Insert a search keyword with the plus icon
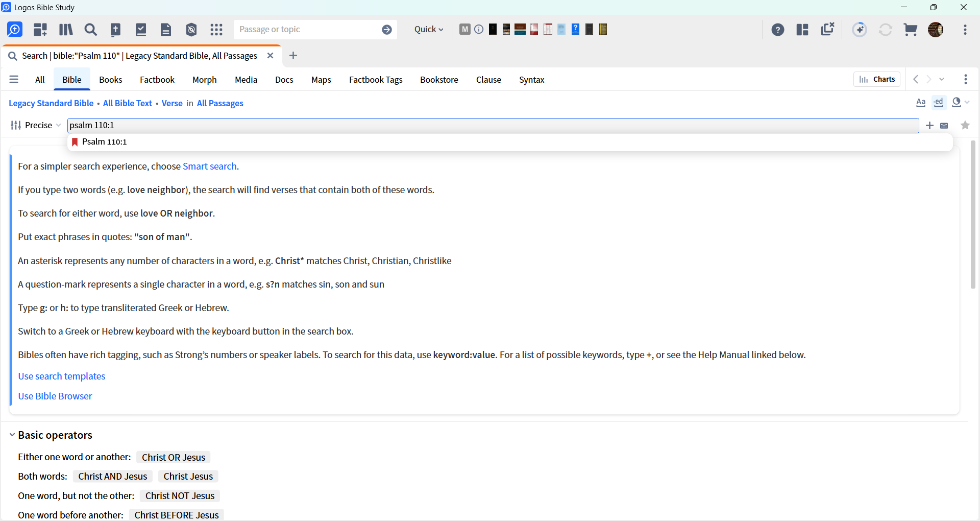980x521 pixels. [930, 126]
